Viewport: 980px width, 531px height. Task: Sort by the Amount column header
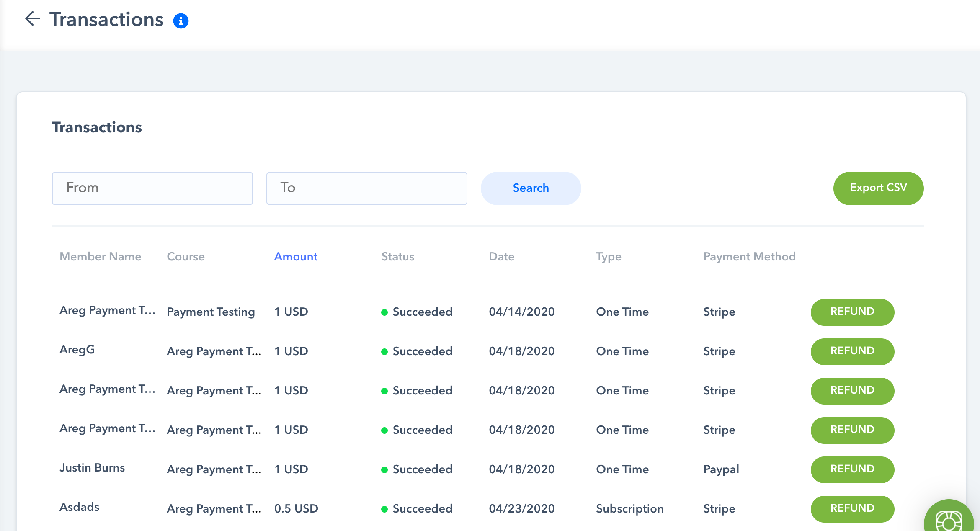[296, 256]
